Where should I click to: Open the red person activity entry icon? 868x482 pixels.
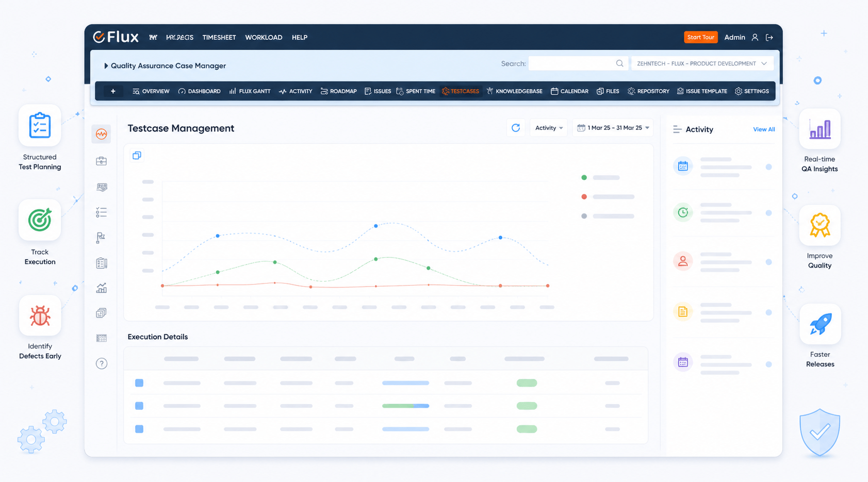tap(683, 261)
